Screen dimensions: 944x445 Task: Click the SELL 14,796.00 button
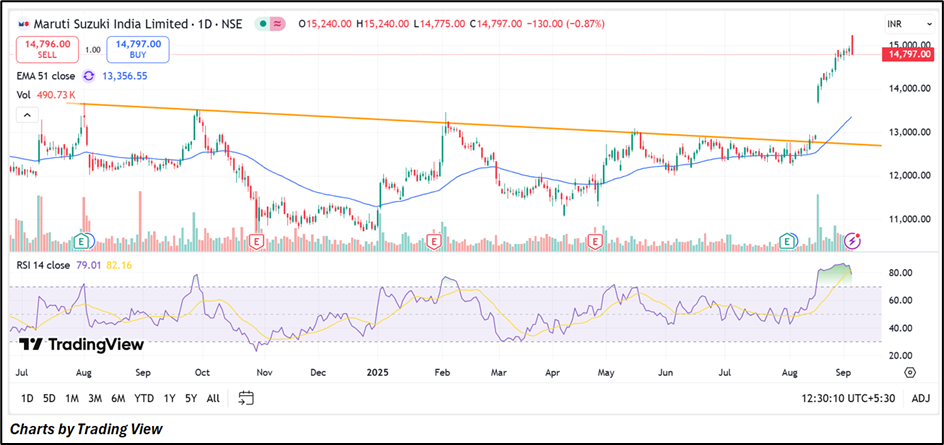47,49
